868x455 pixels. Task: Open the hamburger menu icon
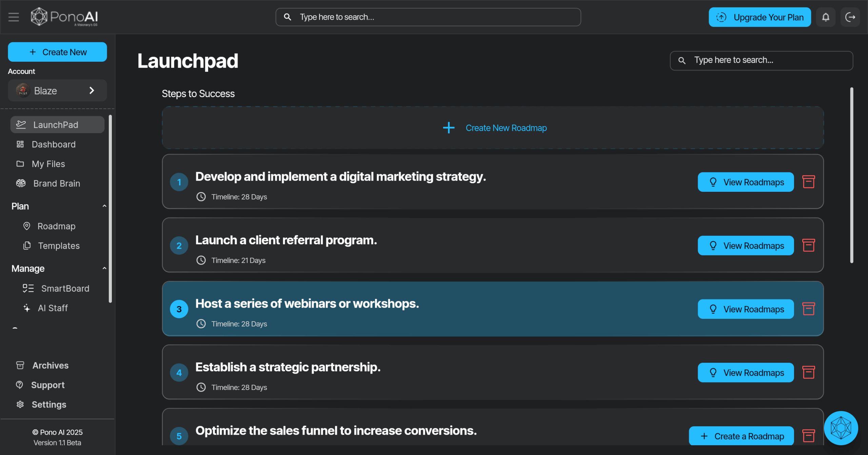point(14,17)
